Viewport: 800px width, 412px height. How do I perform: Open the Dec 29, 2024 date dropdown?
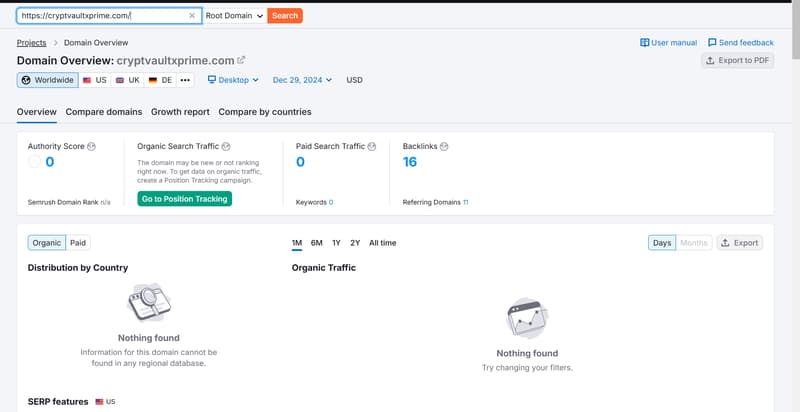[303, 80]
